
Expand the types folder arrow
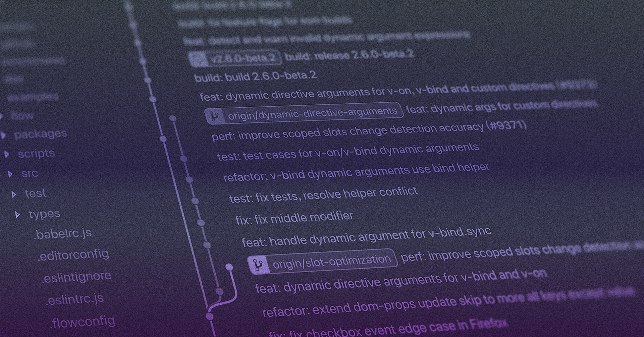(x=17, y=215)
